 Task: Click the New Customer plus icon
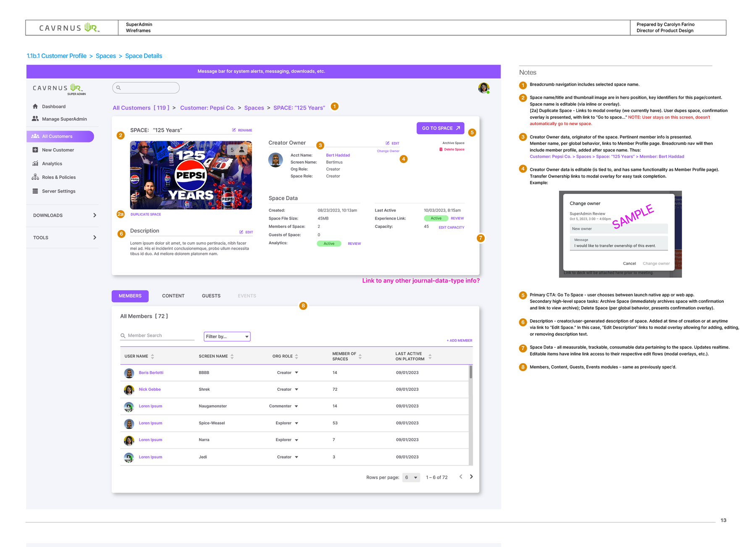point(35,150)
